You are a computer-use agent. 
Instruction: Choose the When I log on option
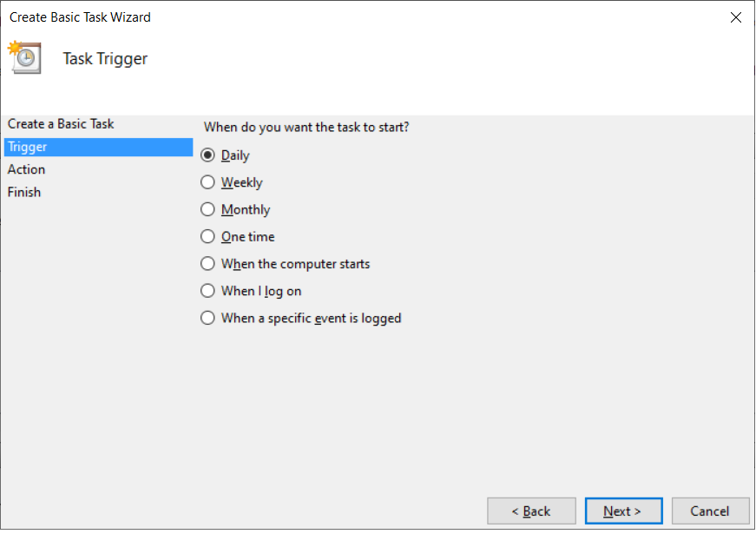(x=207, y=291)
